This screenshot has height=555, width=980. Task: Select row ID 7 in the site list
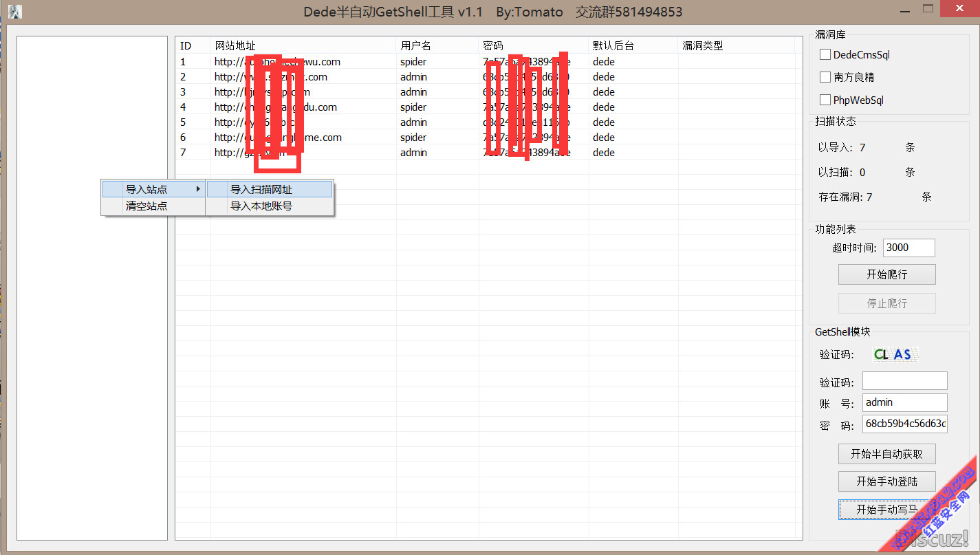click(x=488, y=153)
